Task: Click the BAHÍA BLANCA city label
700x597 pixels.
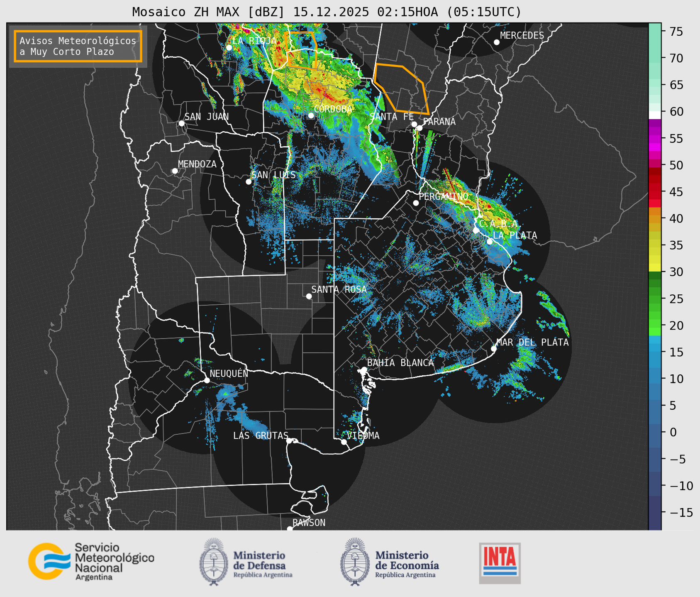Action: pos(400,363)
